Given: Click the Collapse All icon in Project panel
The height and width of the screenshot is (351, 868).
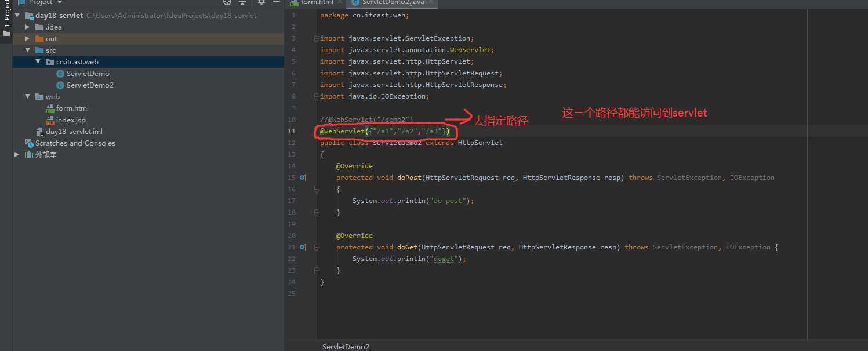Looking at the screenshot, I should (243, 2).
